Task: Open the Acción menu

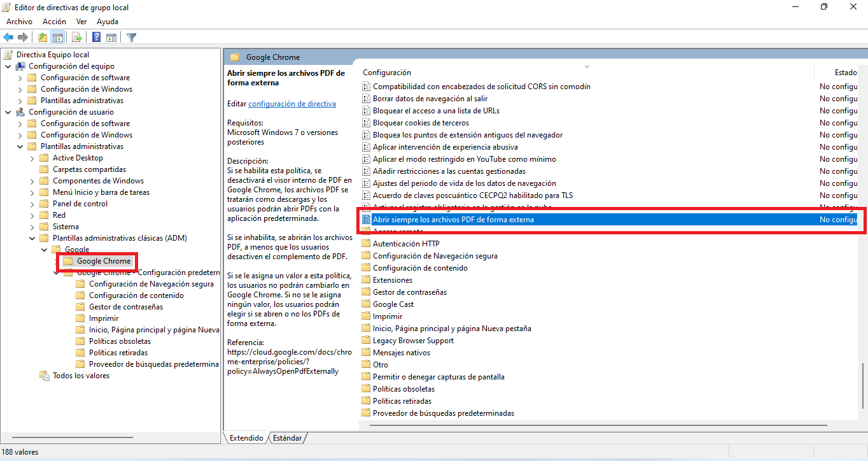Action: point(54,22)
